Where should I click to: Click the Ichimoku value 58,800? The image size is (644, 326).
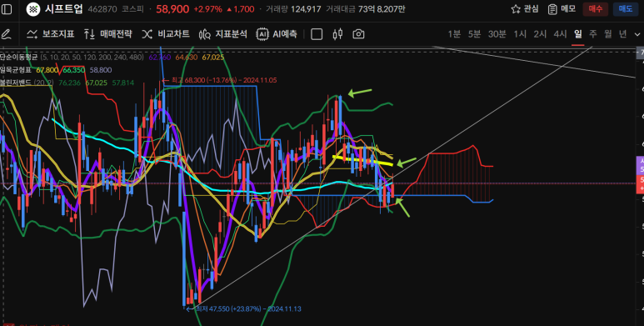(101, 70)
